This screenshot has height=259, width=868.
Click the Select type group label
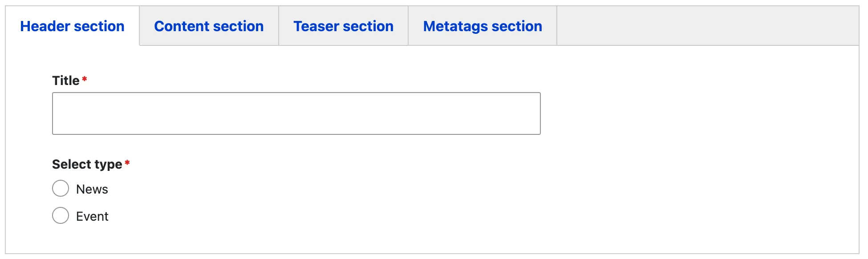click(87, 164)
